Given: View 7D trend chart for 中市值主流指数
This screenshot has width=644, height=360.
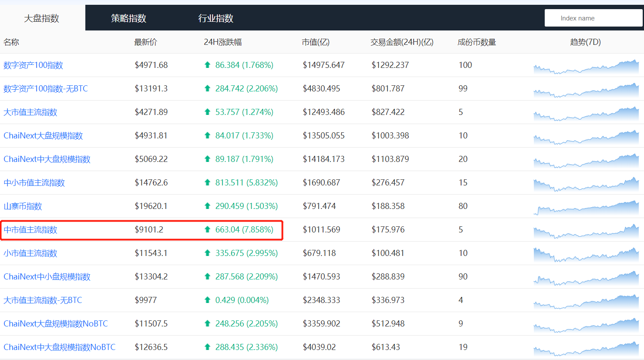Looking at the screenshot, I should pyautogui.click(x=586, y=231).
